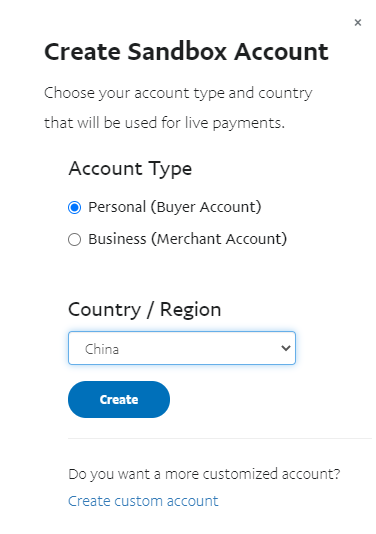Open the Create custom account link
Image resolution: width=376 pixels, height=534 pixels.
[143, 501]
